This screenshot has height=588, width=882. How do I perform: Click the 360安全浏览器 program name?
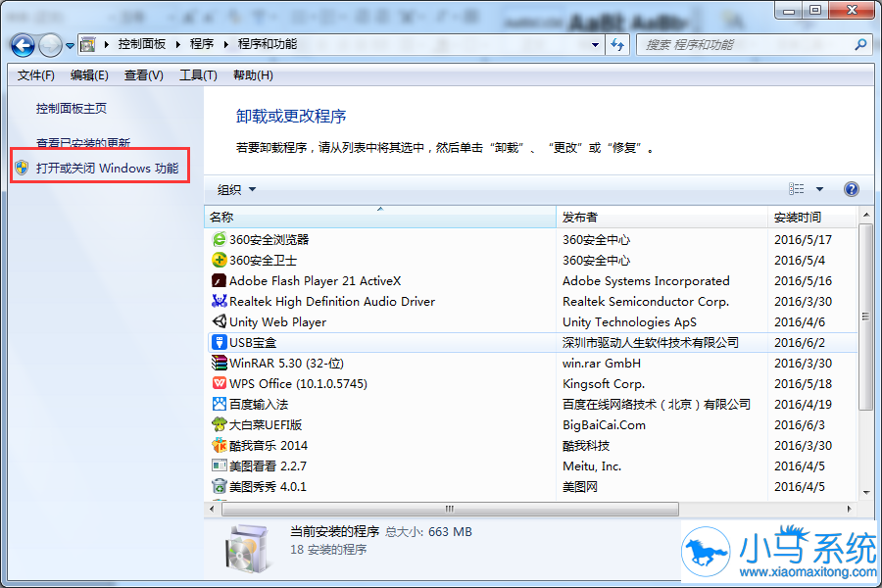pyautogui.click(x=269, y=240)
